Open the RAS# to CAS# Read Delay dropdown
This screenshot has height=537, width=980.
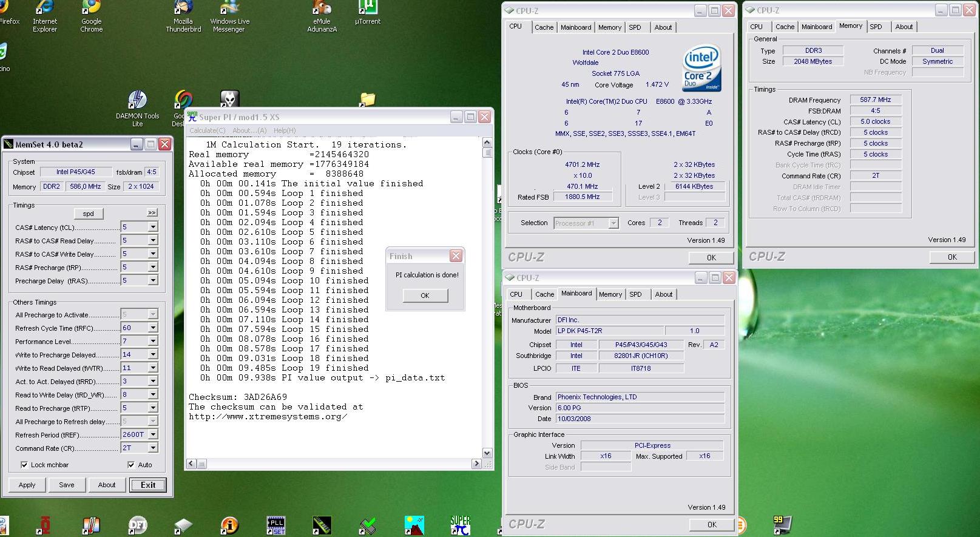point(153,240)
